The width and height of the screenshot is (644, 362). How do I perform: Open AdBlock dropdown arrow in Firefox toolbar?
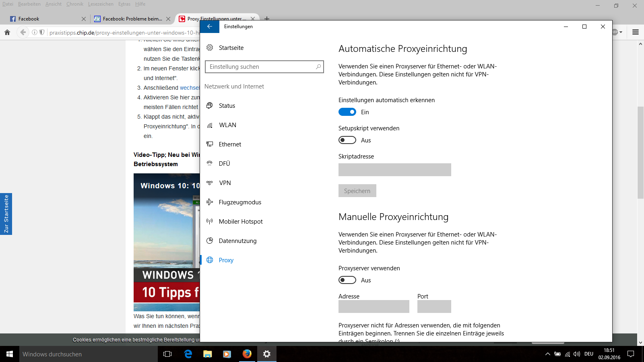(621, 32)
